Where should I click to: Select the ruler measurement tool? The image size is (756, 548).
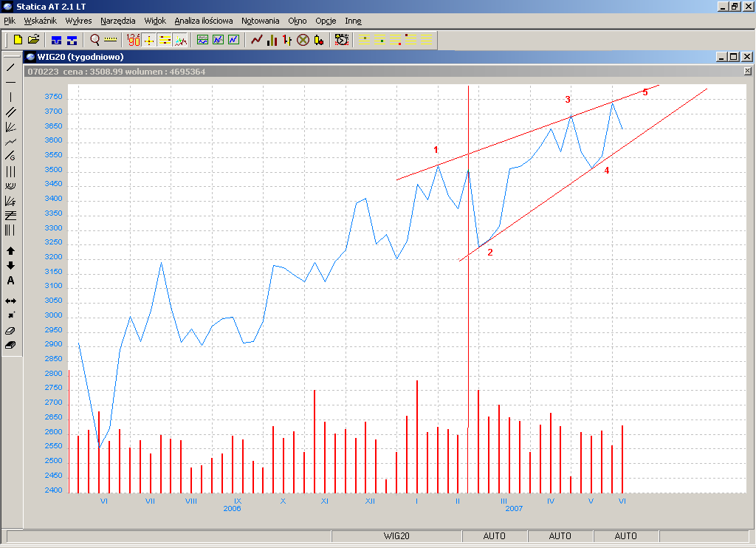tap(111, 40)
